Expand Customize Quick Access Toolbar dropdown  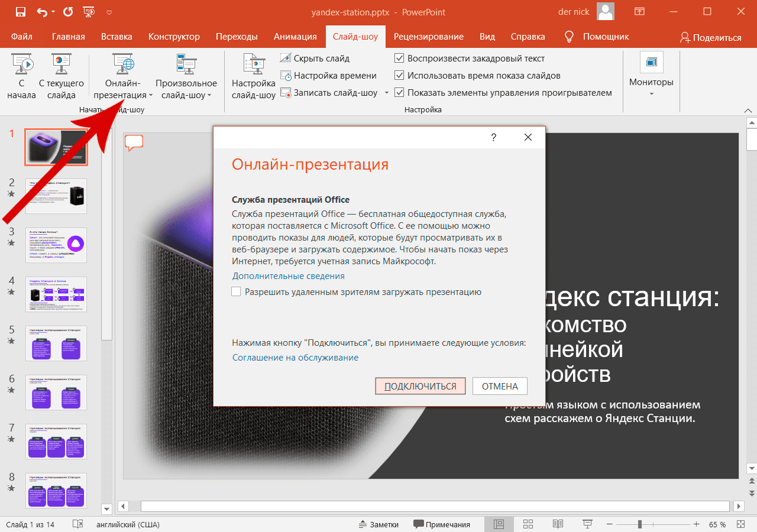[x=109, y=12]
